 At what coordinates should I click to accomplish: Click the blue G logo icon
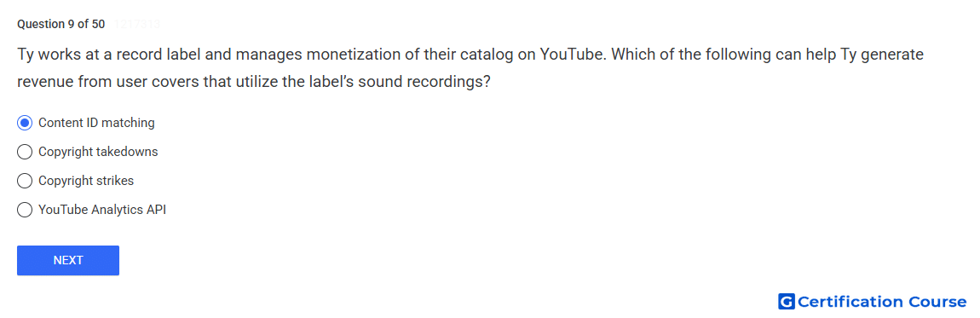coord(787,302)
